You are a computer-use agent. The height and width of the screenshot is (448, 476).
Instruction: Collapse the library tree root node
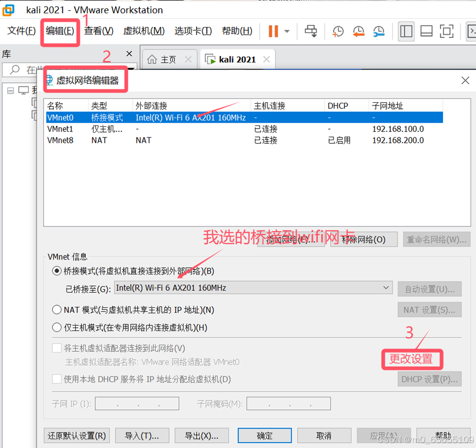(x=10, y=91)
